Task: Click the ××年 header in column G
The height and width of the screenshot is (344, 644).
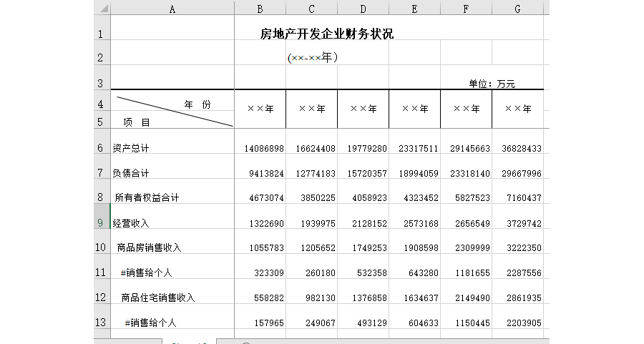Action: (518, 109)
